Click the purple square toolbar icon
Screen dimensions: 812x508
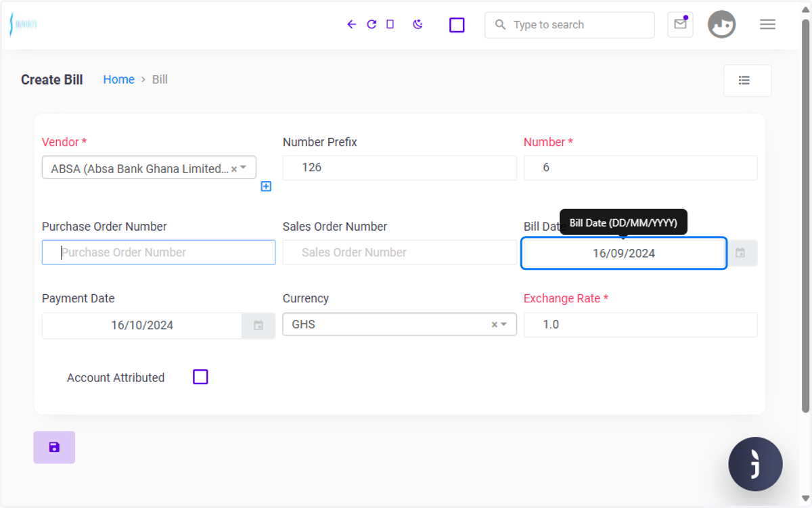(x=457, y=25)
